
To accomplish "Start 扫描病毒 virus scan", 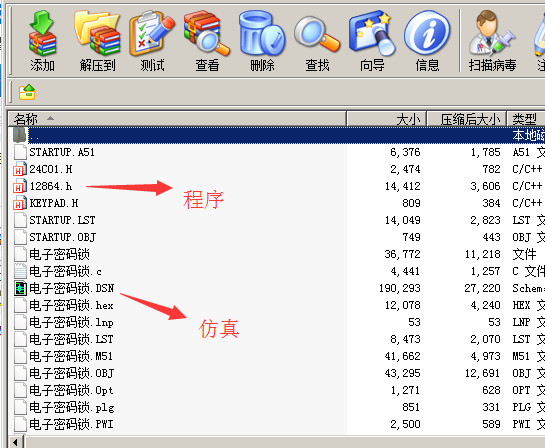I will 492,41.
